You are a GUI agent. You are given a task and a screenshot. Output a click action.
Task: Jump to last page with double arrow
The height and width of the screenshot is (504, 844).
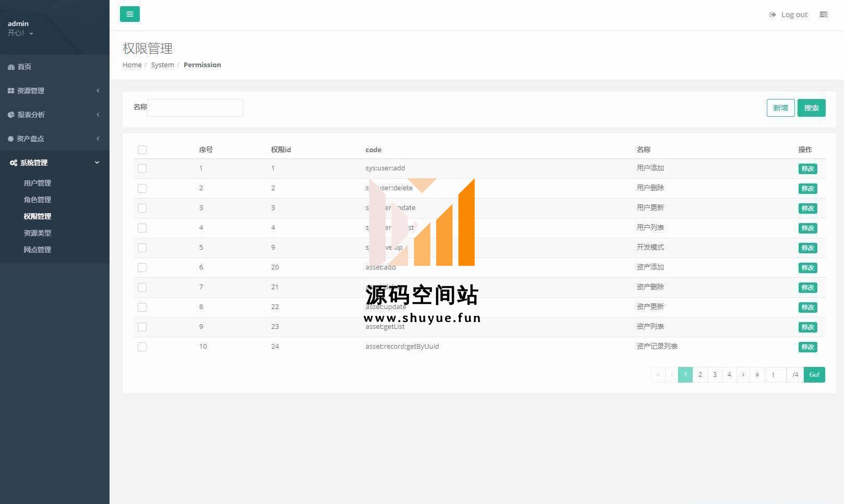click(757, 375)
